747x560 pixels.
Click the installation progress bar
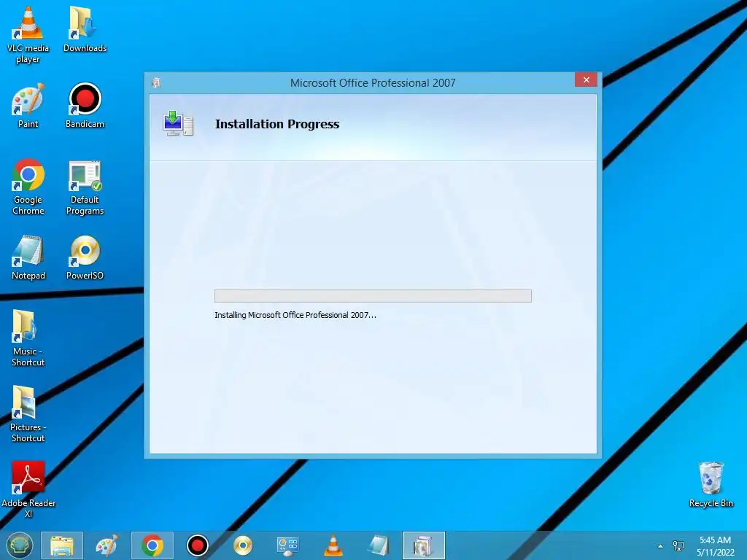(373, 296)
